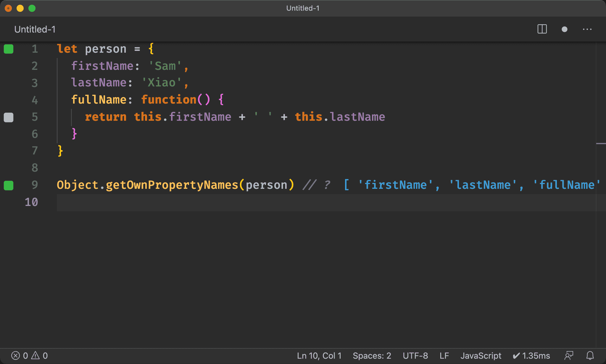Click Spaces: 2 indentation setting
606x364 pixels.
click(x=372, y=355)
